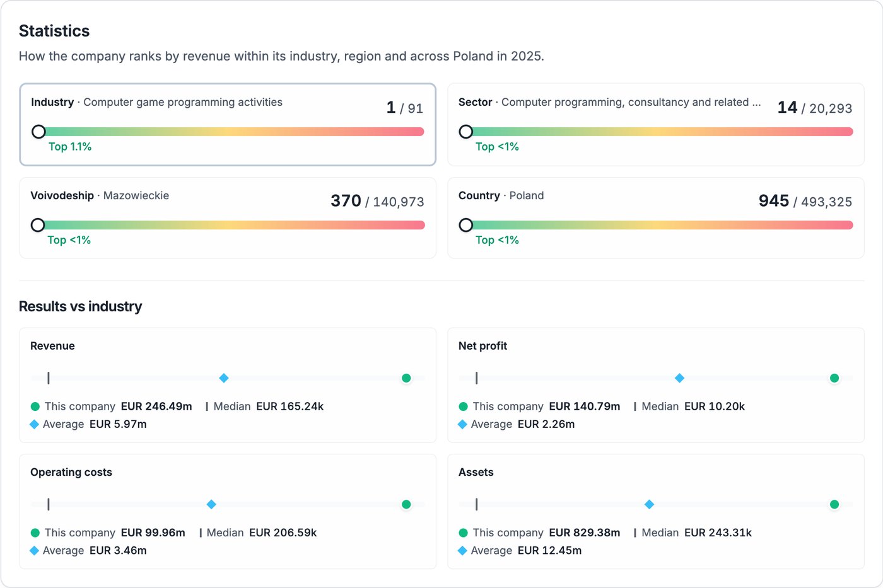Click the "370 / 140,973" voivodeship rank value

[377, 201]
